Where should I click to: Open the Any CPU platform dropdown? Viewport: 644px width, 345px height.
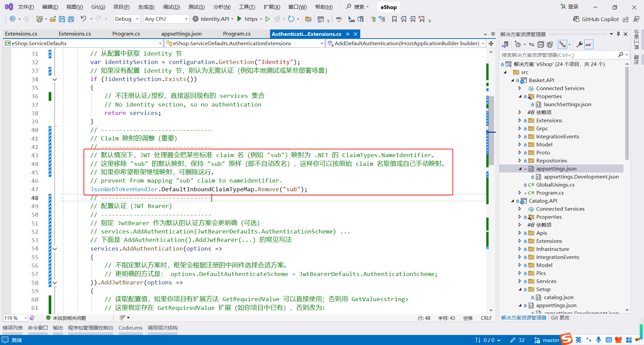tap(165, 19)
